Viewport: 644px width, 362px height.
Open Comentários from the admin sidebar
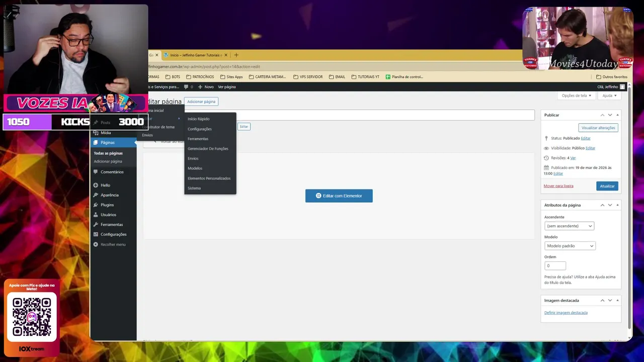click(x=112, y=172)
